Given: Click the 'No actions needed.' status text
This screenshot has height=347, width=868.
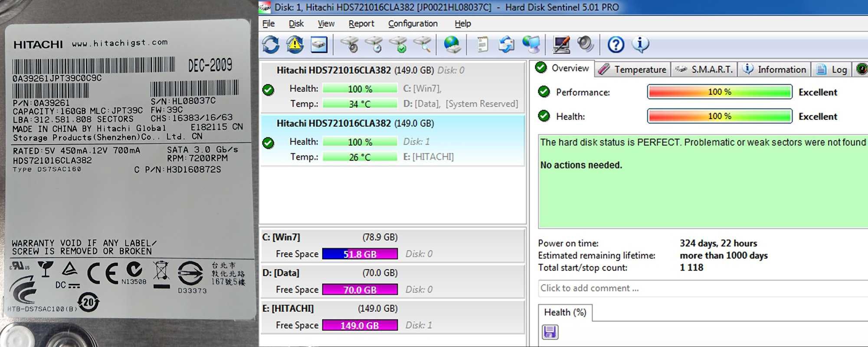Looking at the screenshot, I should (x=581, y=165).
